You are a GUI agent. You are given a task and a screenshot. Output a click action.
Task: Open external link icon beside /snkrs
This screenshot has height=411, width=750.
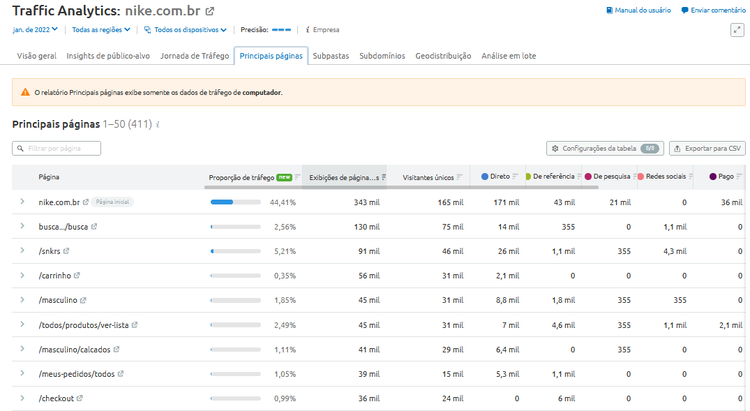pyautogui.click(x=66, y=251)
